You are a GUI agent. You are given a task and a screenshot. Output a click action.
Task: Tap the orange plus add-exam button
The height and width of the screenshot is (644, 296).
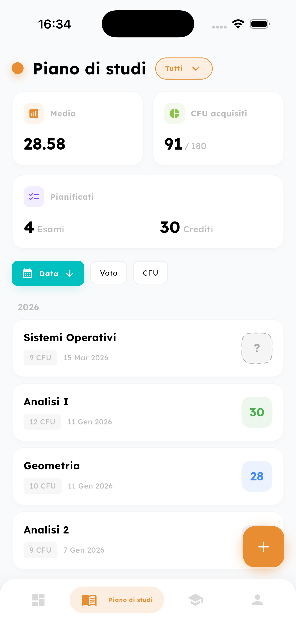263,546
